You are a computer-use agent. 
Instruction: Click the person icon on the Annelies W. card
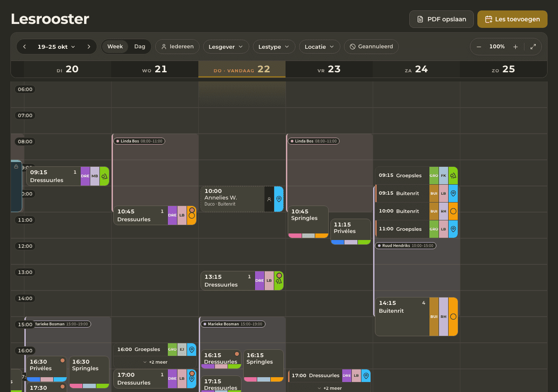(x=269, y=199)
